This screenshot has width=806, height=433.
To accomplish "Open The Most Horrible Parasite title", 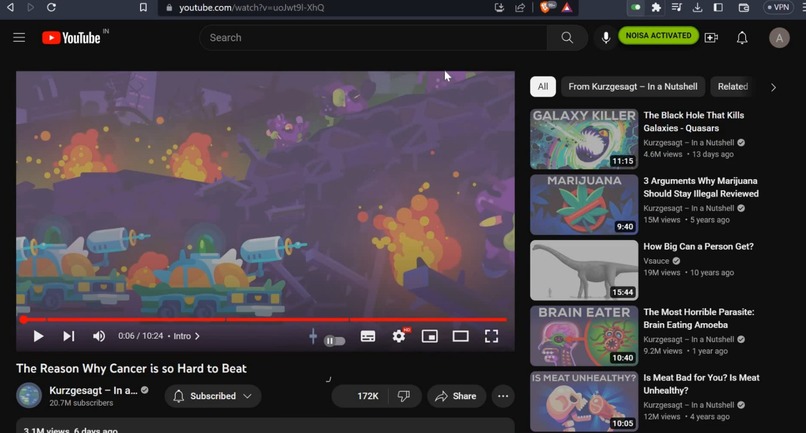I will pyautogui.click(x=699, y=318).
